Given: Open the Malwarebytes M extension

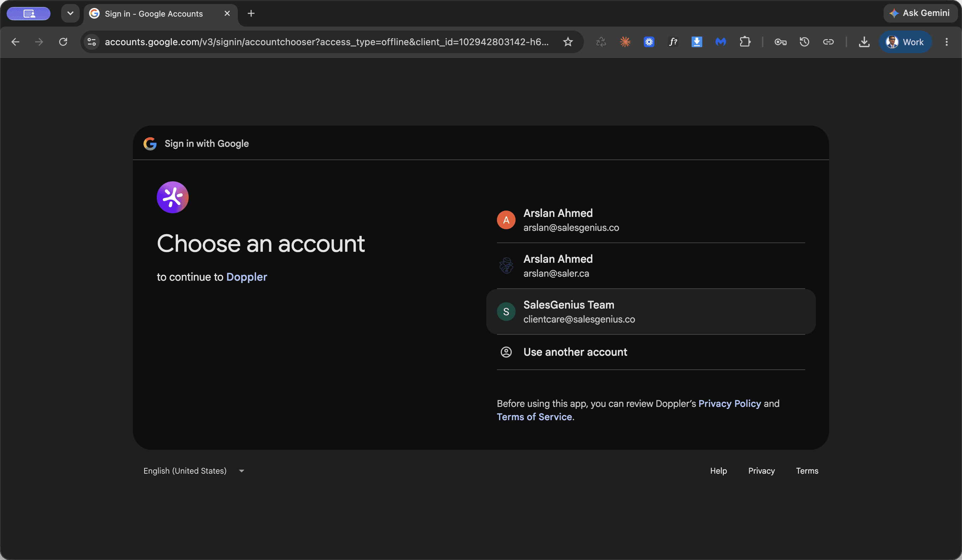Looking at the screenshot, I should point(721,42).
